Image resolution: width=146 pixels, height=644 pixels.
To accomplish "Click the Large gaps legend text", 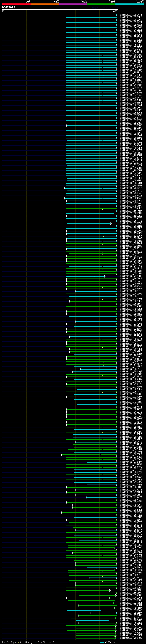I will coord(28,642).
